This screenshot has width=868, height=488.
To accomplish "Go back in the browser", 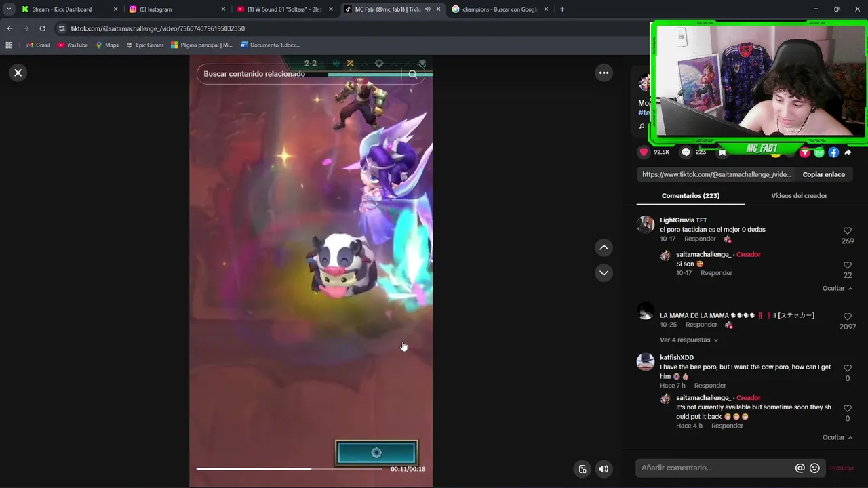I will click(9, 28).
